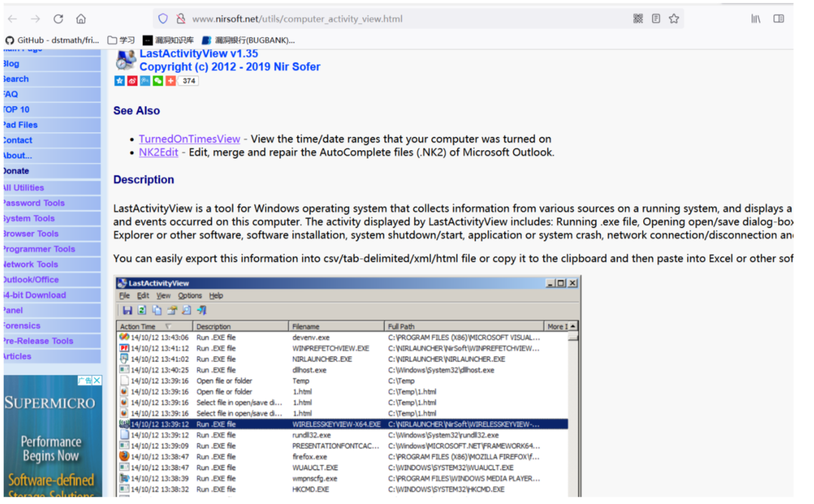Viewport: 814px width, 504px height.
Task: Click File menu in LastActivityView screenshot
Action: [125, 295]
